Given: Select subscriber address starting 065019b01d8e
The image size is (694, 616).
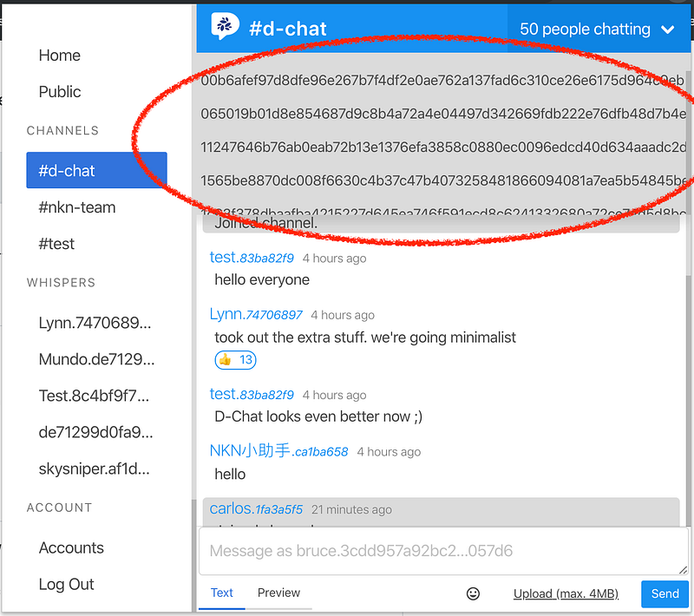Looking at the screenshot, I should tap(442, 114).
